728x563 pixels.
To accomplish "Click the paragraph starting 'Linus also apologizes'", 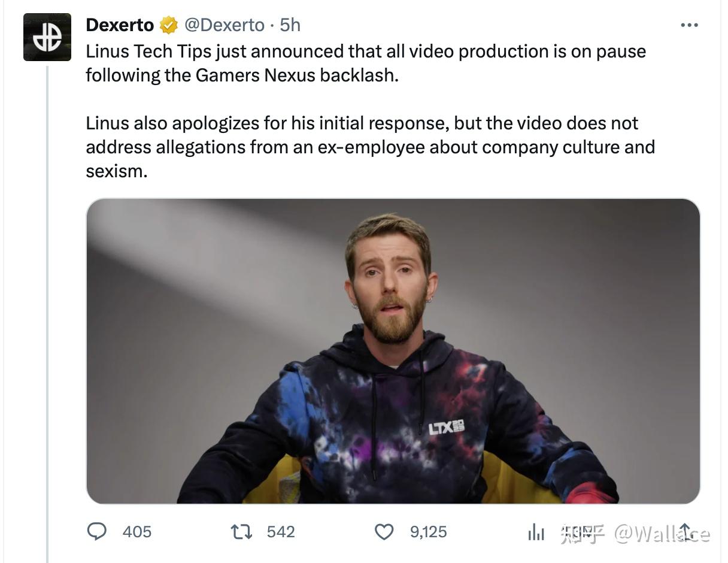I will pos(369,147).
